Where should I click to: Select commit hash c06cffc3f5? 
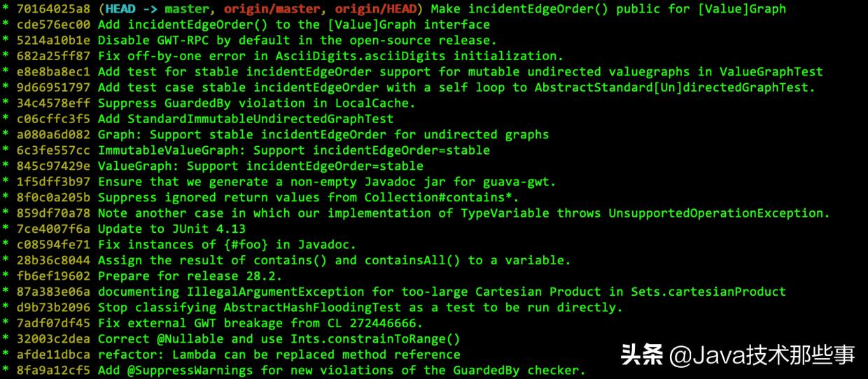click(53, 119)
